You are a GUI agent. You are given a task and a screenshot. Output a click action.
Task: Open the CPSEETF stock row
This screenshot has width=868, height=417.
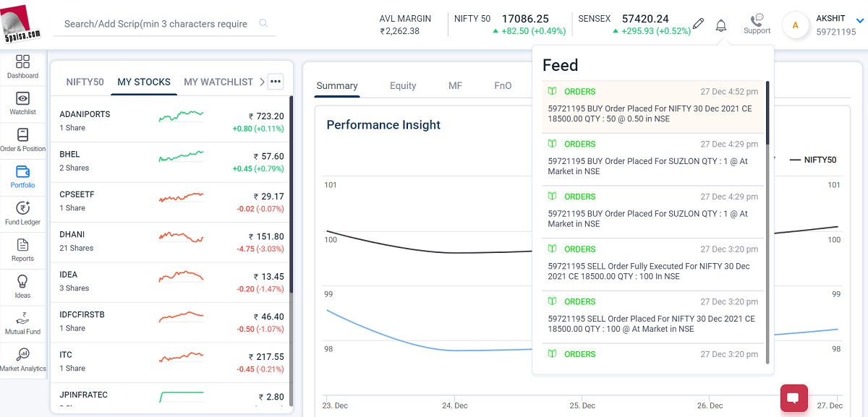pos(171,202)
